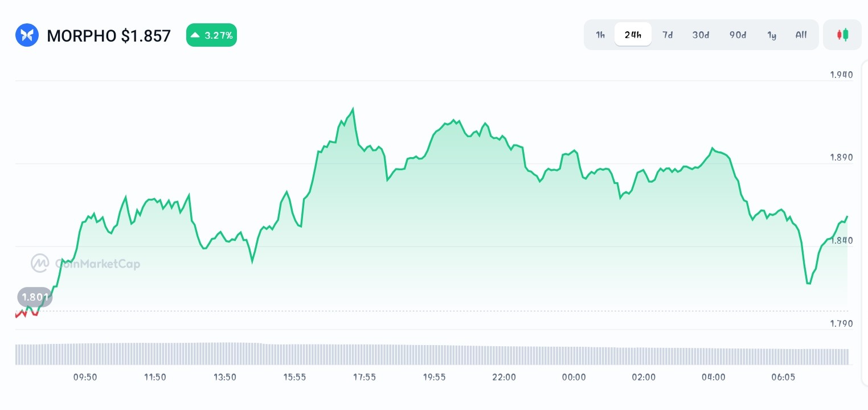This screenshot has width=868, height=410.
Task: Click the 15:55 time axis label
Action: 294,377
